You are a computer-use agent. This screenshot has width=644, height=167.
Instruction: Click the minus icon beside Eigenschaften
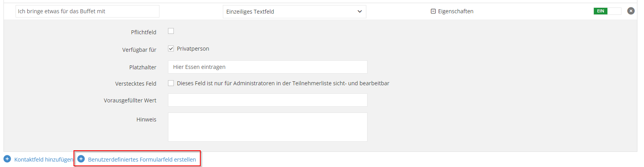tap(433, 11)
